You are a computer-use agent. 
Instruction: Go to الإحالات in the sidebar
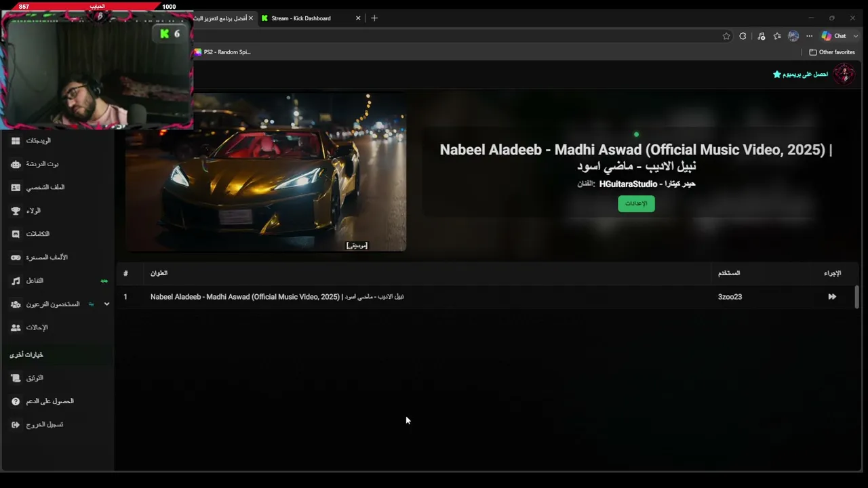coord(37,327)
